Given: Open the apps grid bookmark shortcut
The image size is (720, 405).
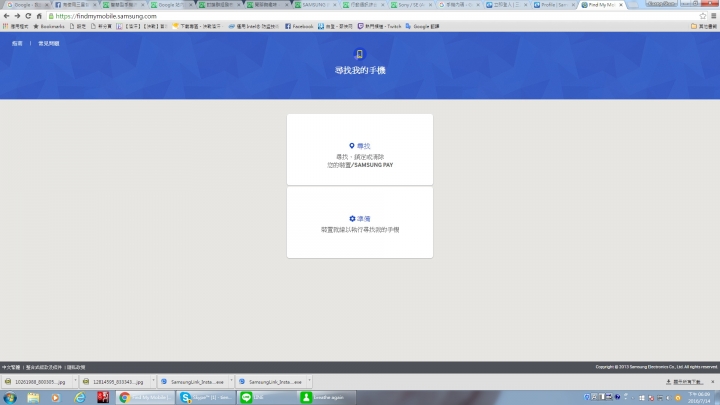Looking at the screenshot, I should click(16, 26).
